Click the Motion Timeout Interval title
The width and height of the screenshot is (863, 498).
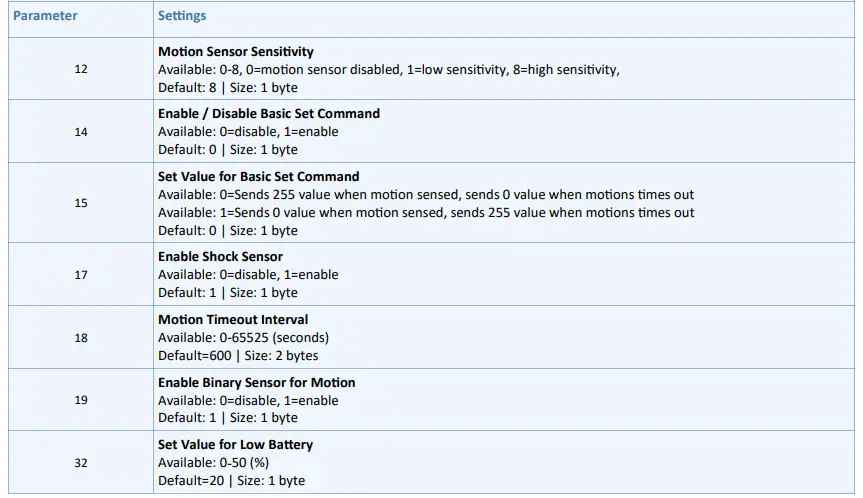click(x=233, y=320)
